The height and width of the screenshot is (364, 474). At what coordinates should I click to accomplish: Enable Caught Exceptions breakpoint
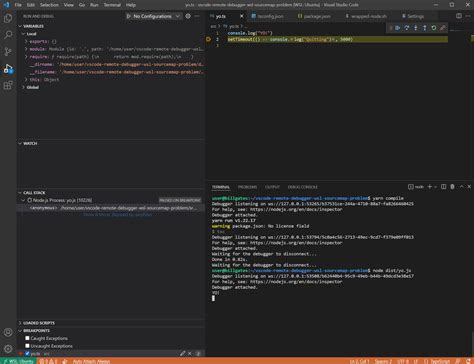point(27,338)
